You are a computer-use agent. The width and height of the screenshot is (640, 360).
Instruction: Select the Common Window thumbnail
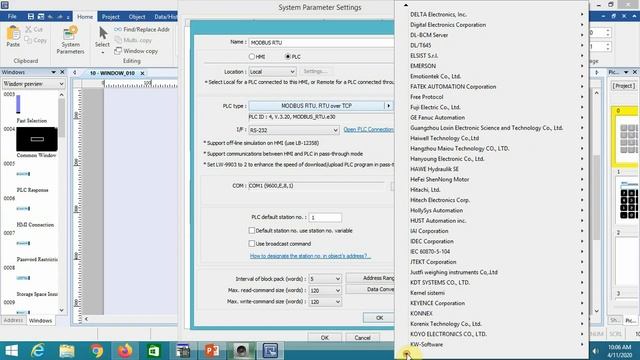coord(37,139)
